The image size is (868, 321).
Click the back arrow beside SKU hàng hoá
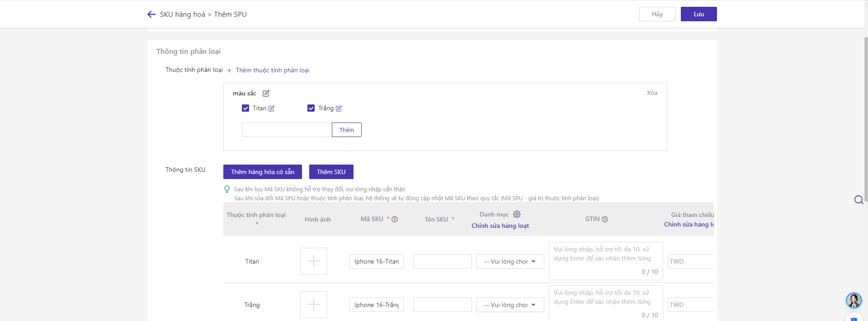151,14
